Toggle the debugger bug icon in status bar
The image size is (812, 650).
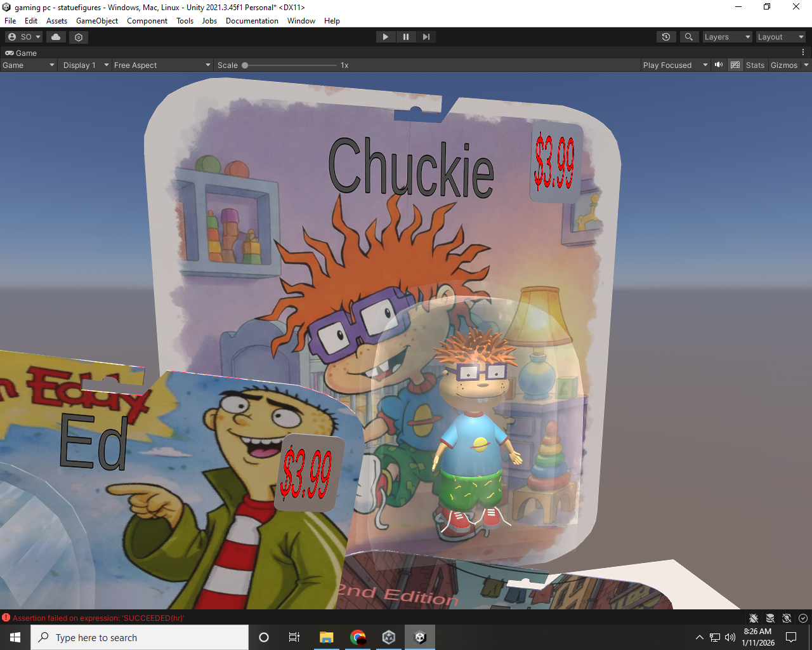(754, 618)
